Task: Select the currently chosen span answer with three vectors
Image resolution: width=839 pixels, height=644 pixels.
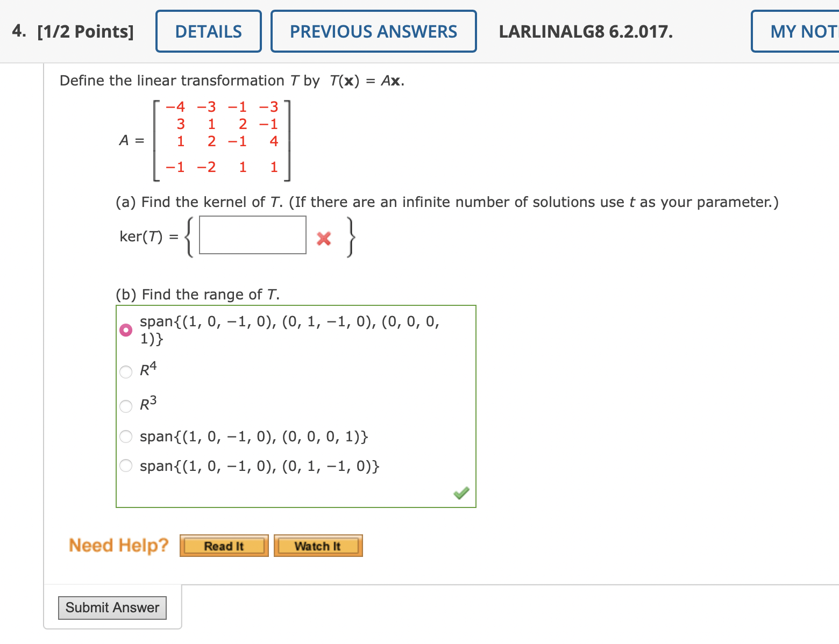Action: click(x=125, y=330)
